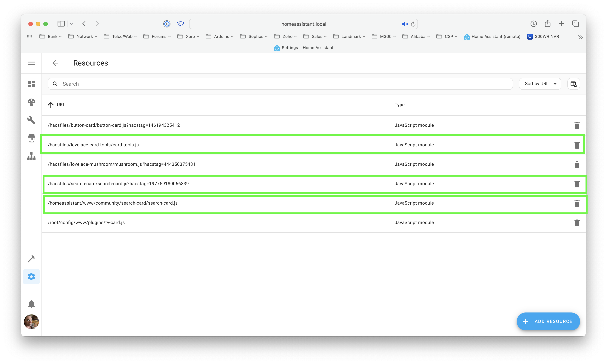The width and height of the screenshot is (607, 364).
Task: Click the Add Resource button
Action: pos(548,321)
